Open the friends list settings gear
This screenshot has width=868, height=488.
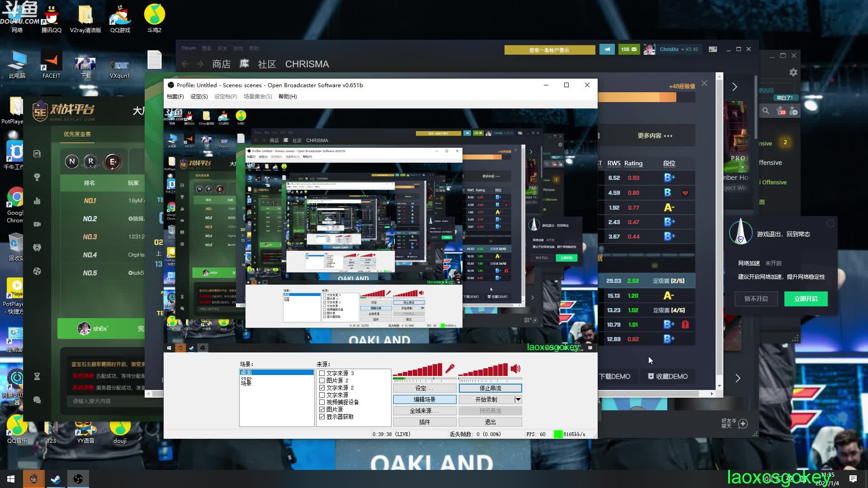point(793,72)
